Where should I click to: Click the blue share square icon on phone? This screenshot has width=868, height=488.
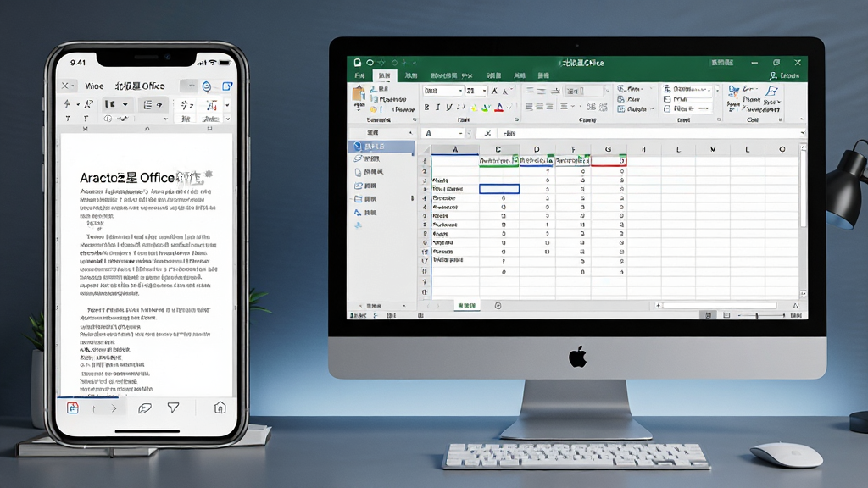pos(227,86)
